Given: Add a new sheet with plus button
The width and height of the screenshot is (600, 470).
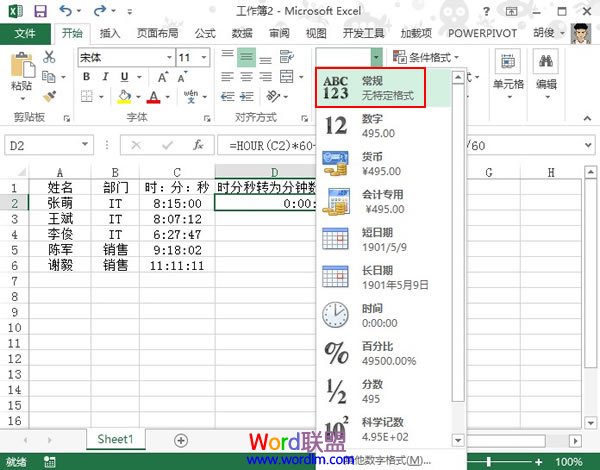Looking at the screenshot, I should point(181,440).
